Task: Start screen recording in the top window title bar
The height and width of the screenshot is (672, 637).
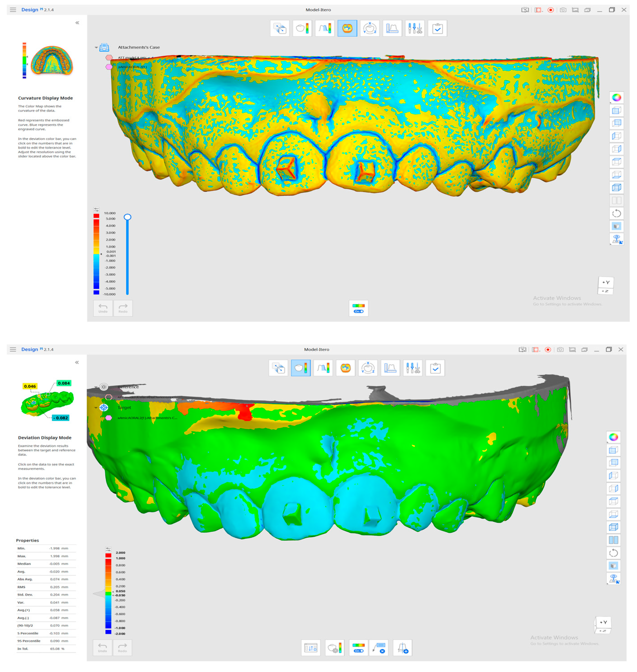Action: point(551,10)
